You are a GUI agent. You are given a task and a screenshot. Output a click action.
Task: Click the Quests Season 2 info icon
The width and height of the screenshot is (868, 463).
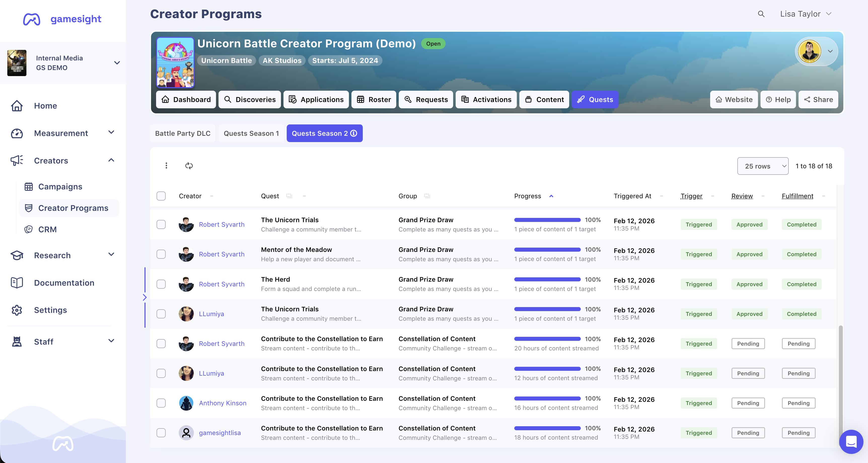pyautogui.click(x=353, y=133)
